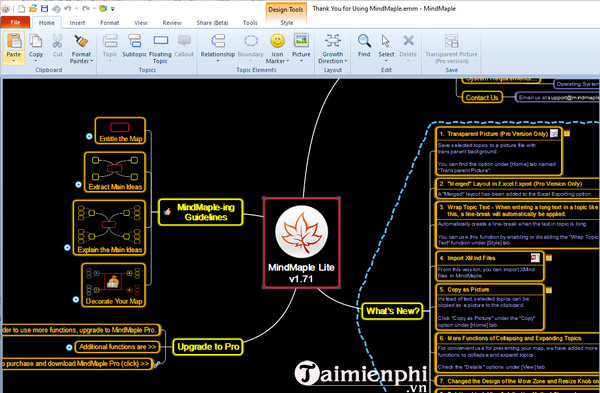The image size is (600, 393).
Task: Expand the Icon Marker dropdown arrow
Action: tap(287, 61)
